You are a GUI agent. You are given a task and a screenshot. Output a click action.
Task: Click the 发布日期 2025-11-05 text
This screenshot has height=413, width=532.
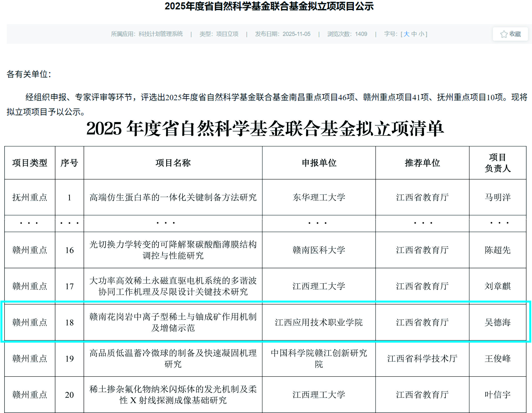tap(282, 34)
